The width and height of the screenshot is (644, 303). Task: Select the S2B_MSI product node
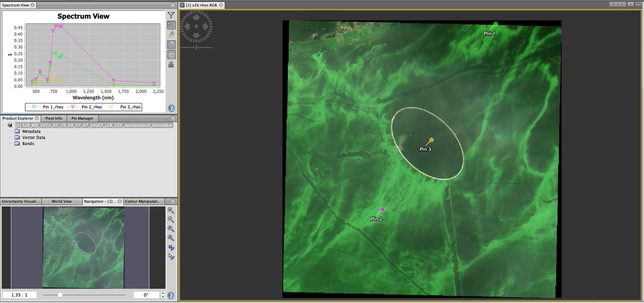tap(94, 124)
